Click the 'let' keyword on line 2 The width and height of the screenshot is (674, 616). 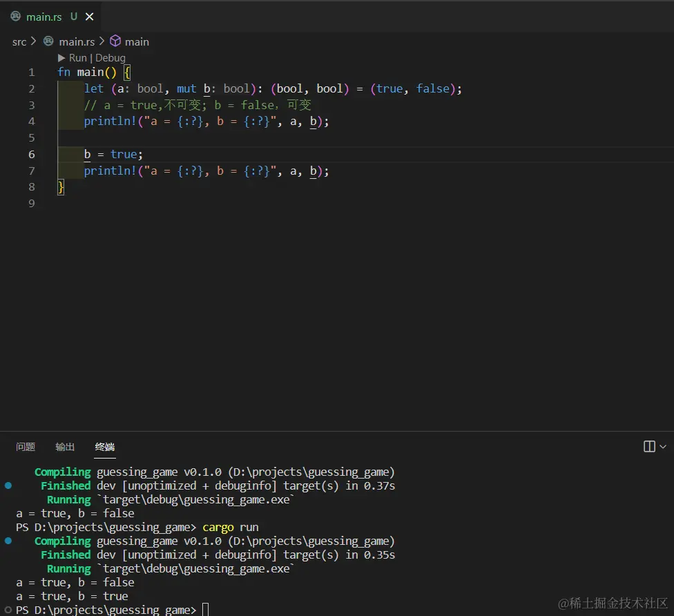tap(94, 88)
